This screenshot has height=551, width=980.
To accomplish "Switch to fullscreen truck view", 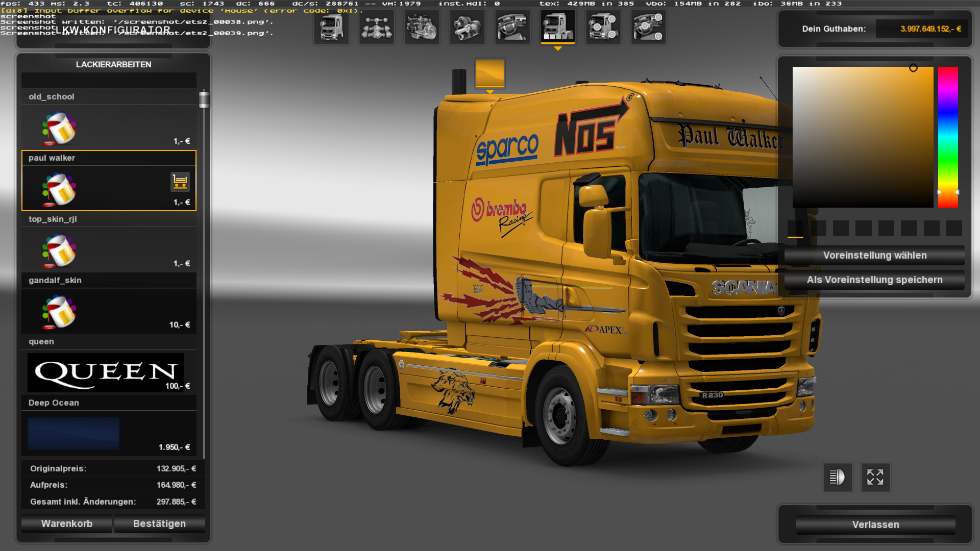I will point(875,478).
